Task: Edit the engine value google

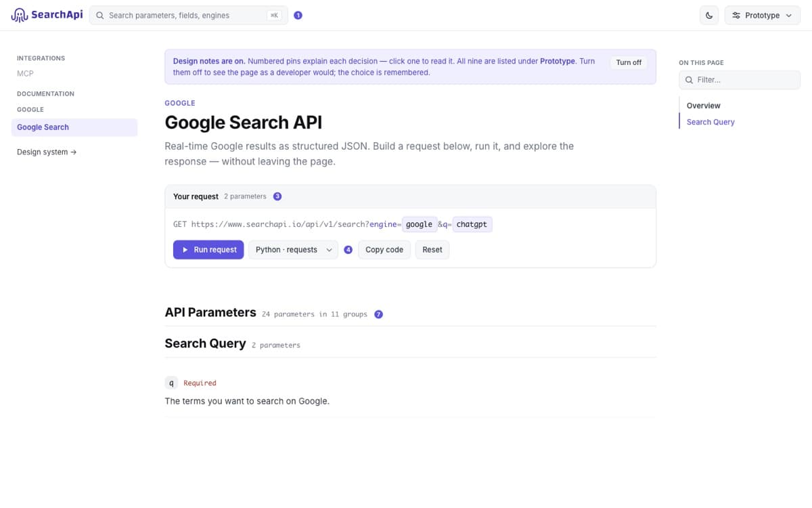Action: [419, 224]
